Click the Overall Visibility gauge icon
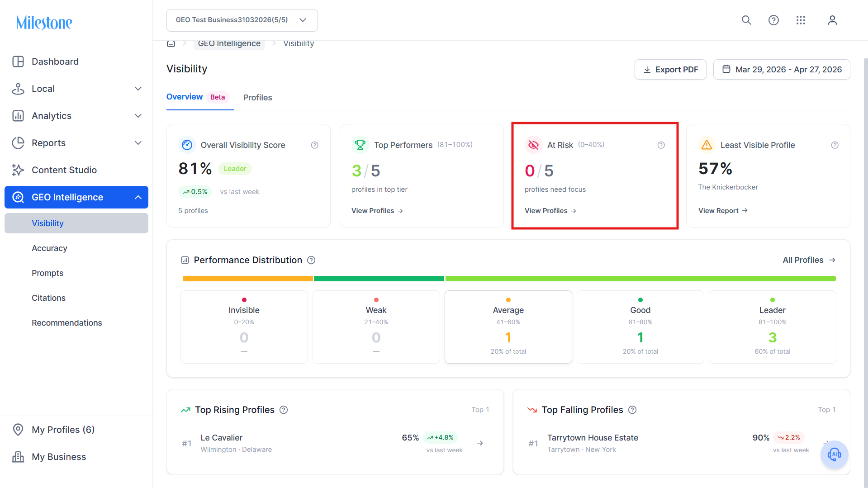This screenshot has height=488, width=868. (x=187, y=145)
